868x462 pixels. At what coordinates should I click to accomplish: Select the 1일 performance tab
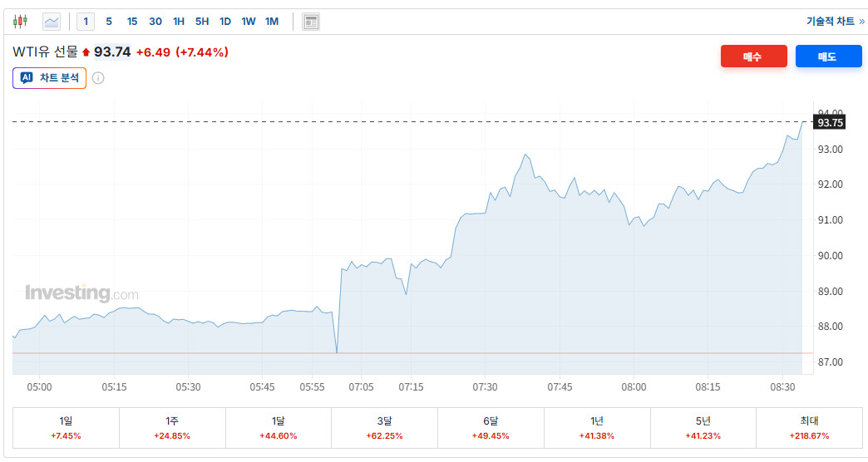[x=66, y=428]
